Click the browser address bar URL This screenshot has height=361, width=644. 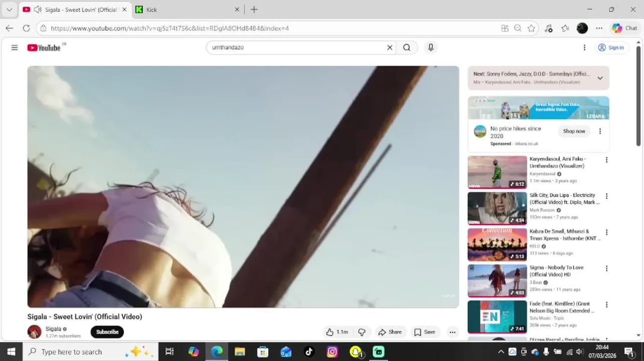tap(170, 28)
